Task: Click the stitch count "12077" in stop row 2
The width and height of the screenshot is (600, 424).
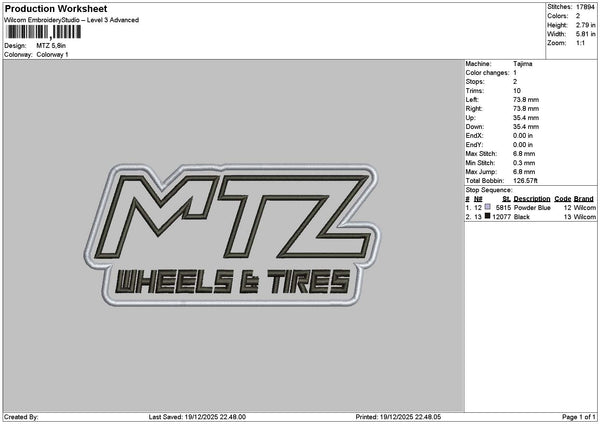Action: [502, 217]
